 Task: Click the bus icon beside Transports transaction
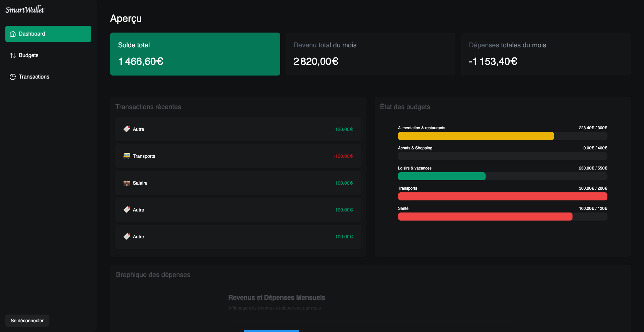point(127,156)
